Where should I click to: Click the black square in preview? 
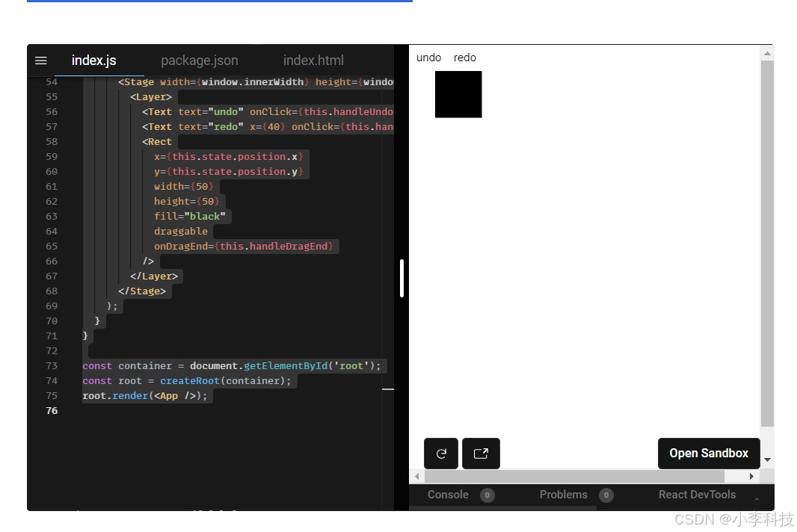(458, 94)
